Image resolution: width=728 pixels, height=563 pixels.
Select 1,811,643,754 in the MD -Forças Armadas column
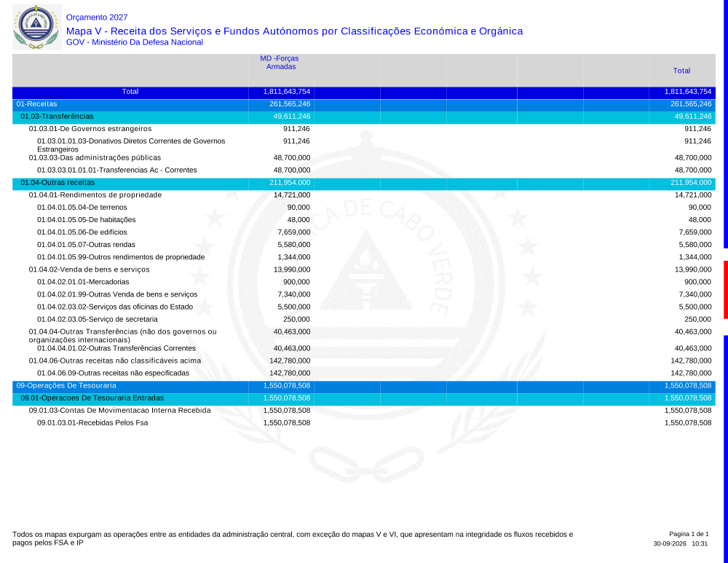click(286, 92)
